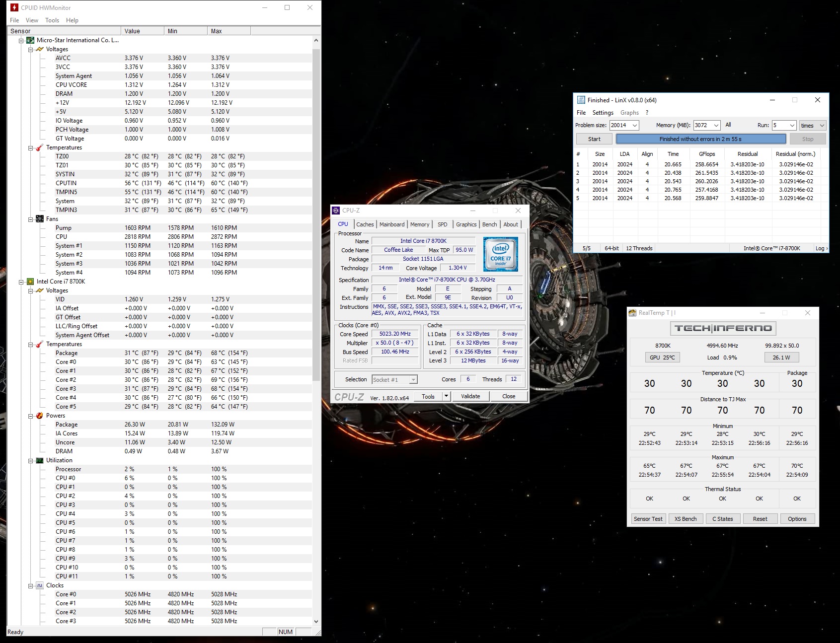Click the GFlops column header in LinX
840x643 pixels.
coord(707,154)
